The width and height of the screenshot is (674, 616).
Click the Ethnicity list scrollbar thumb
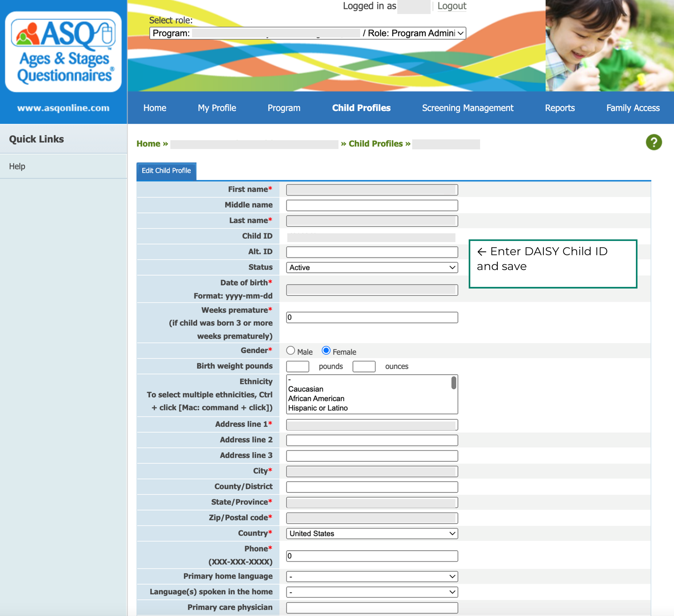(453, 383)
